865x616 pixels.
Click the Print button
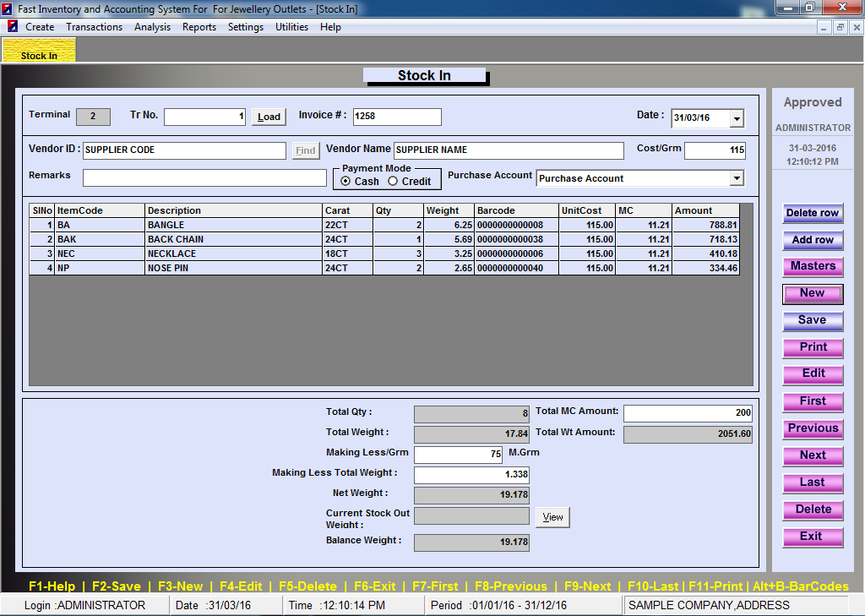tap(812, 347)
